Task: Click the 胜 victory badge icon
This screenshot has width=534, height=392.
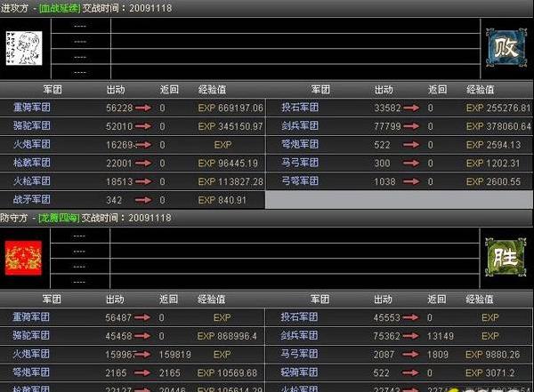Action: point(501,256)
